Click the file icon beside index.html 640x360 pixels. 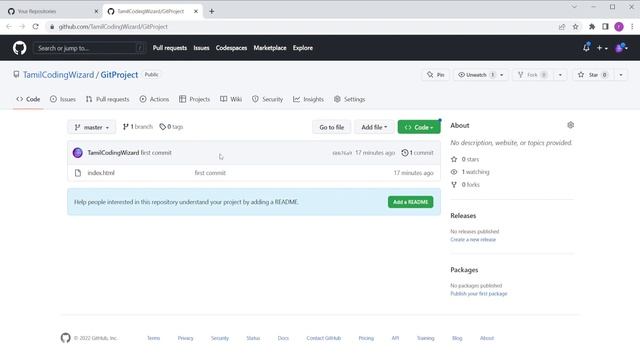[x=78, y=173]
